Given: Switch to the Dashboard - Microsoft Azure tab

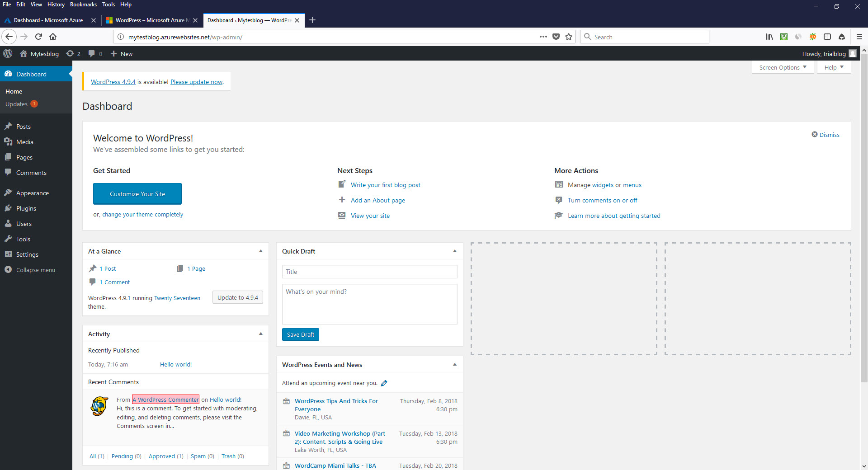Looking at the screenshot, I should pyautogui.click(x=48, y=20).
